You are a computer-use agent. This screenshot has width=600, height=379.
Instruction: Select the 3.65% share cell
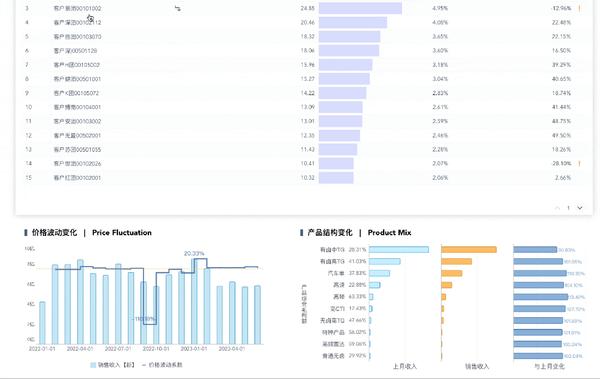pyautogui.click(x=440, y=37)
